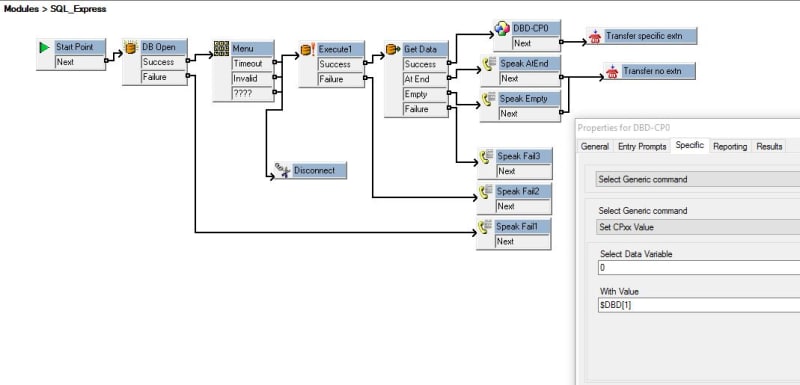Select the Speak AtEnd phone icon
This screenshot has height=385, width=800.
pyautogui.click(x=489, y=64)
